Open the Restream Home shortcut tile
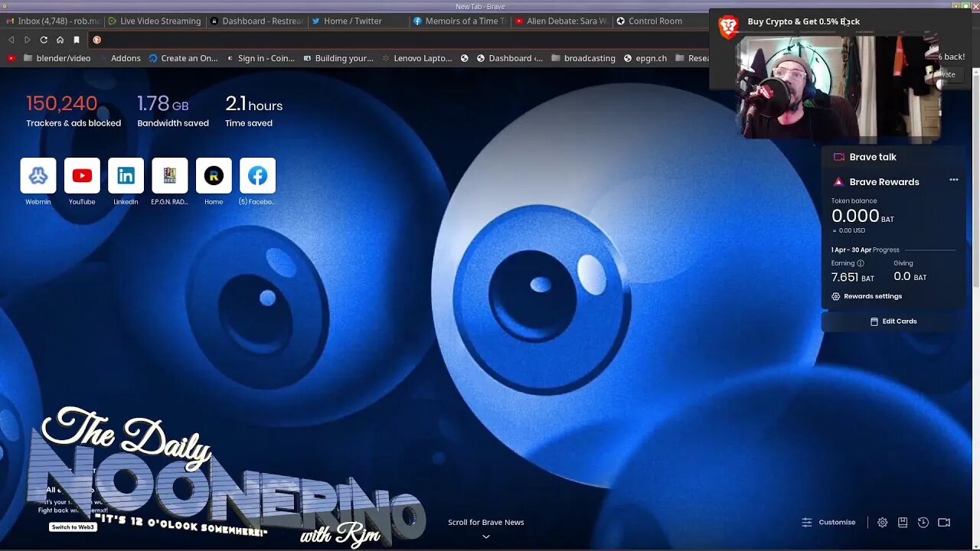980x551 pixels. pyautogui.click(x=214, y=176)
